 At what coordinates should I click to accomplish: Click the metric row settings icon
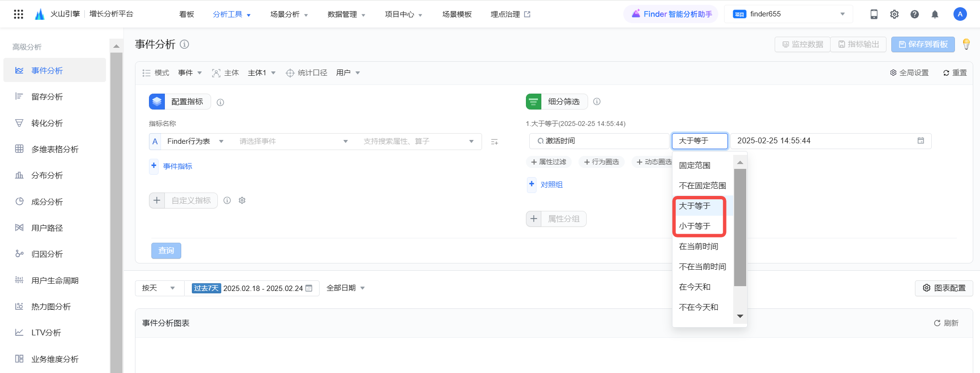495,142
